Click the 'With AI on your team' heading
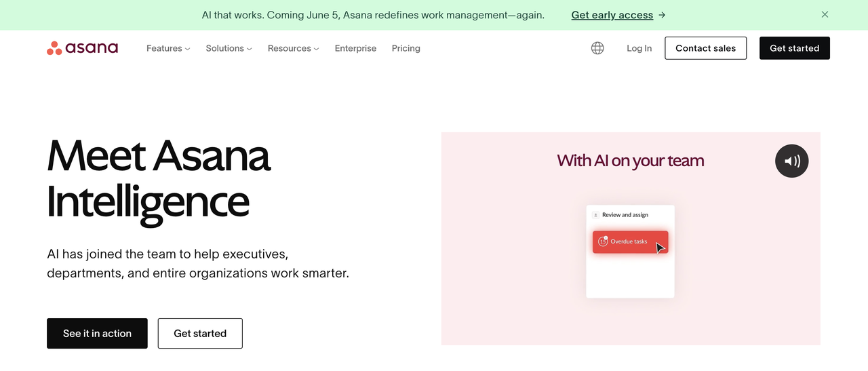 coord(631,161)
